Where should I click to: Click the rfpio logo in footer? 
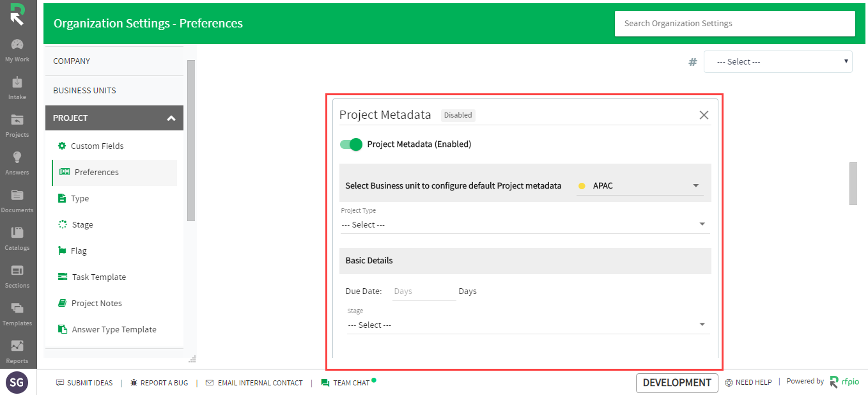pos(844,382)
